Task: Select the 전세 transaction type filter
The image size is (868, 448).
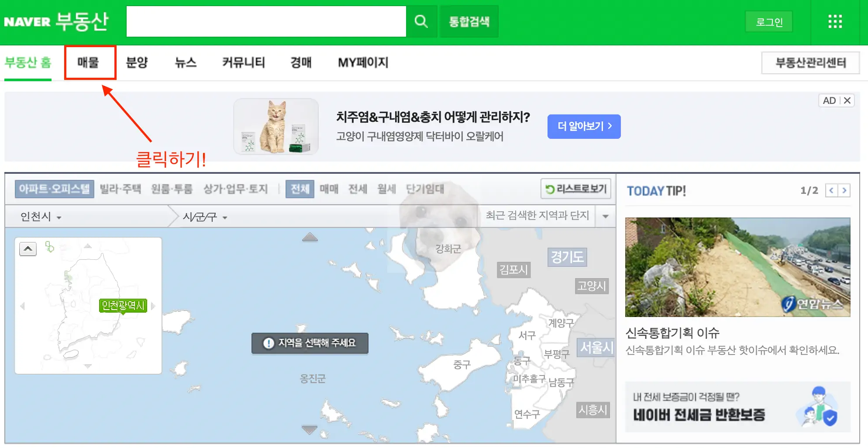Action: (358, 189)
